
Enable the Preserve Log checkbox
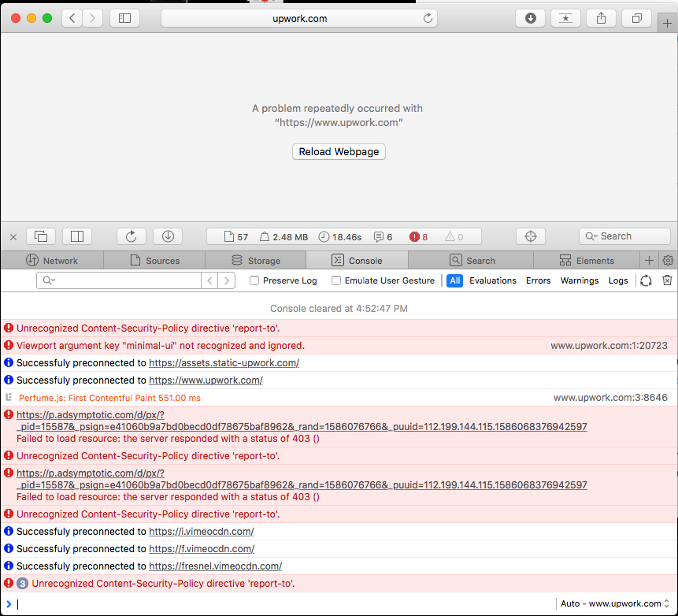[x=254, y=280]
